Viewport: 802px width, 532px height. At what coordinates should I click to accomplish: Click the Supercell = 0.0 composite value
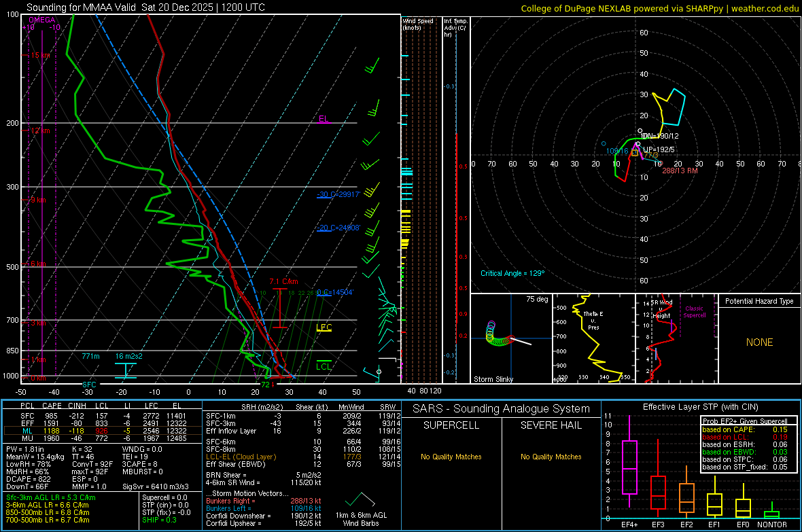pos(164,497)
